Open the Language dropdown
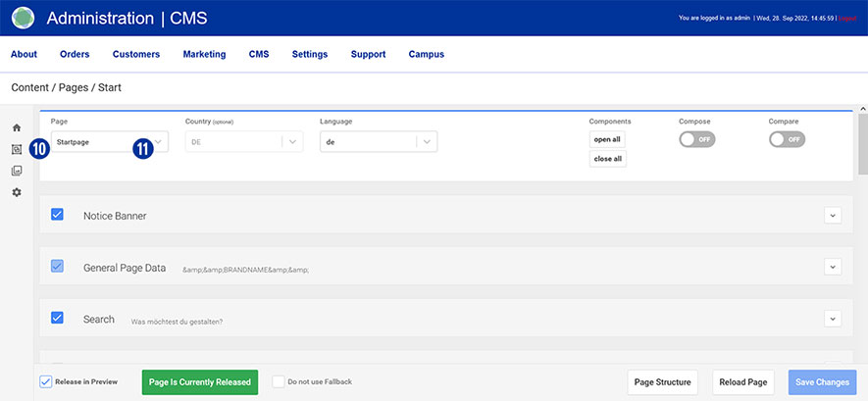The image size is (868, 401). tap(379, 141)
